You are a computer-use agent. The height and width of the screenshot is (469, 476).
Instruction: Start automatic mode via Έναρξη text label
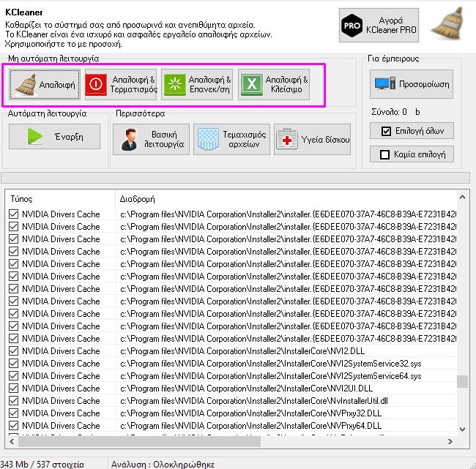pos(69,137)
